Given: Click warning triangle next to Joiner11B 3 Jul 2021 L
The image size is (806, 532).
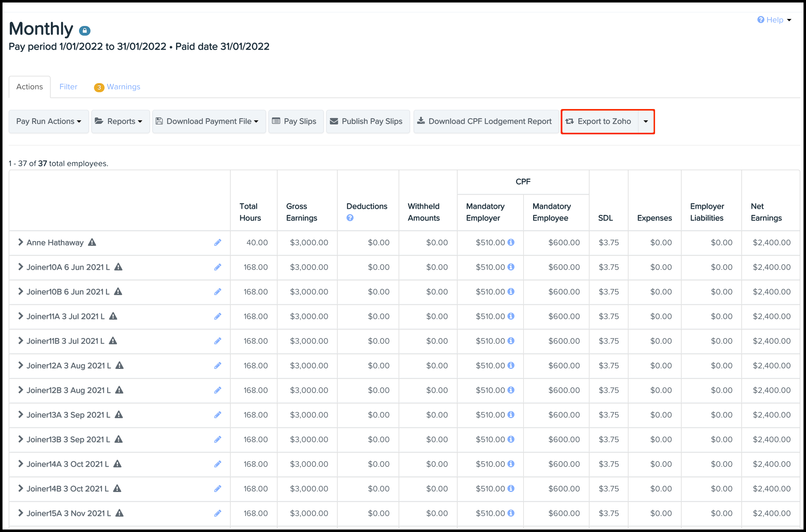Looking at the screenshot, I should (x=113, y=341).
